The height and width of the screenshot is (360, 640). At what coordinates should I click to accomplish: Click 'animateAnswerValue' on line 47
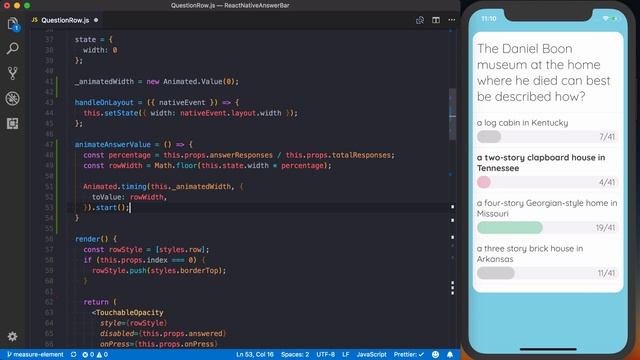click(113, 144)
